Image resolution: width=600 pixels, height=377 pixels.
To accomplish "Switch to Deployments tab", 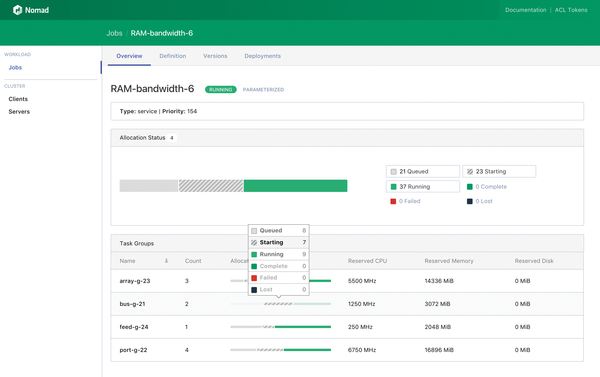I will coord(262,56).
